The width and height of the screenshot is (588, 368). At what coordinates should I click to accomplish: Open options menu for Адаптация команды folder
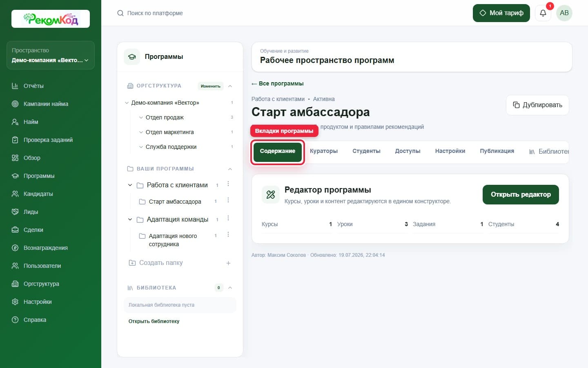pos(228,218)
